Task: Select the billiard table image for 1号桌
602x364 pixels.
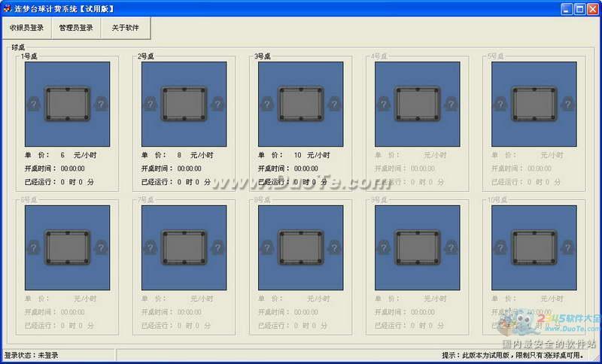Action: click(67, 104)
